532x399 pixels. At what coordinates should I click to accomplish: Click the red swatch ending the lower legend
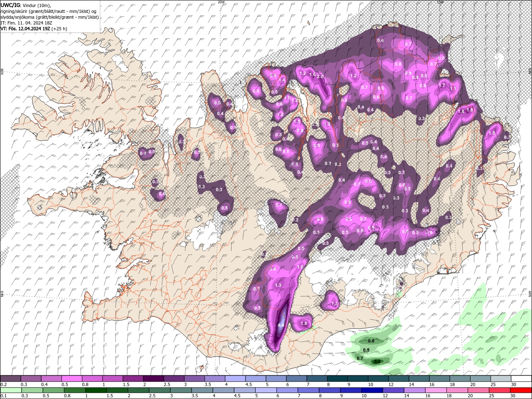[521, 390]
